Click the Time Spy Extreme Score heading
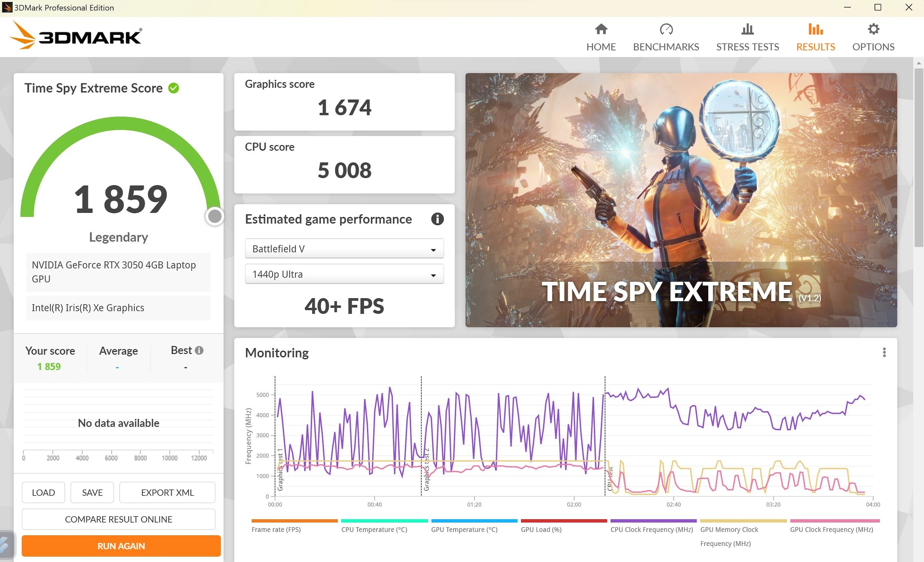924x562 pixels. pos(93,88)
